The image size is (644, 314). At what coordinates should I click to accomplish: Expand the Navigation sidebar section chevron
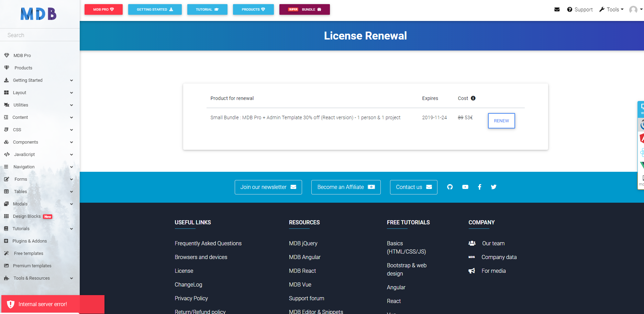pos(71,167)
